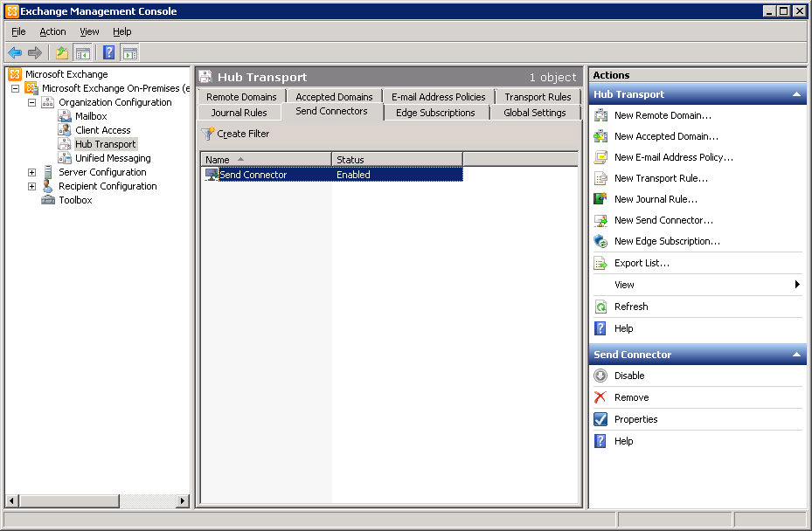Click the Send Connector row icon
Screen dimensions: 812x531
pos(212,175)
